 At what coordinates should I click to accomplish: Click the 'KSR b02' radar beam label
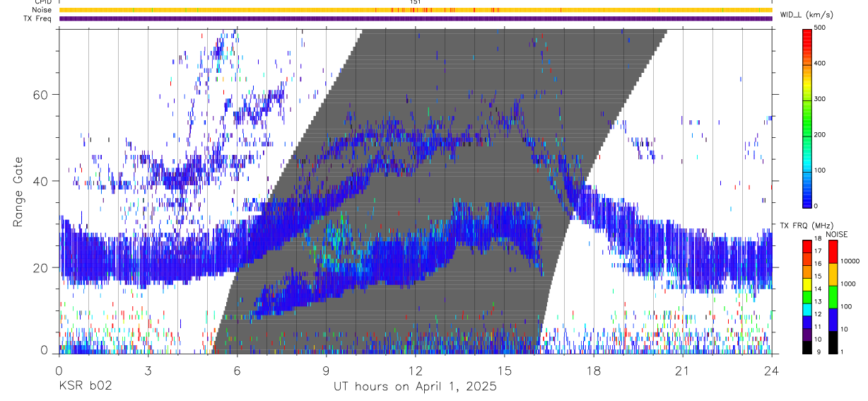tap(85, 387)
